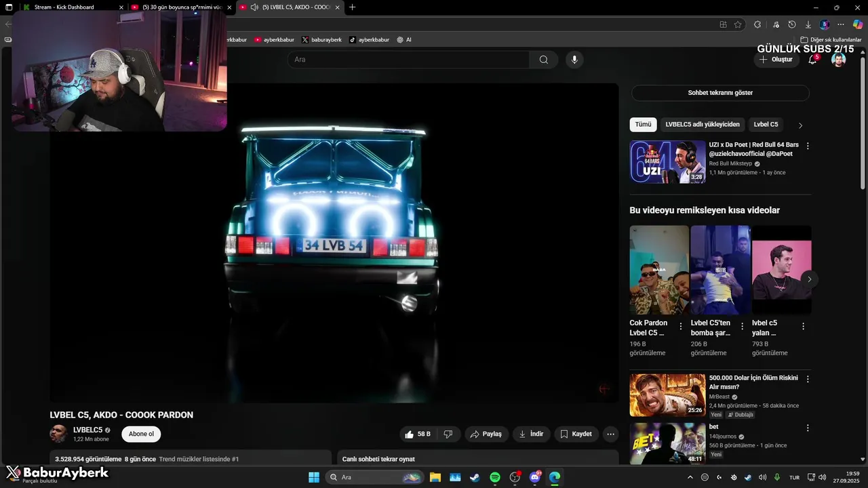Click Oluştur create button
The height and width of the screenshot is (488, 868).
(776, 60)
